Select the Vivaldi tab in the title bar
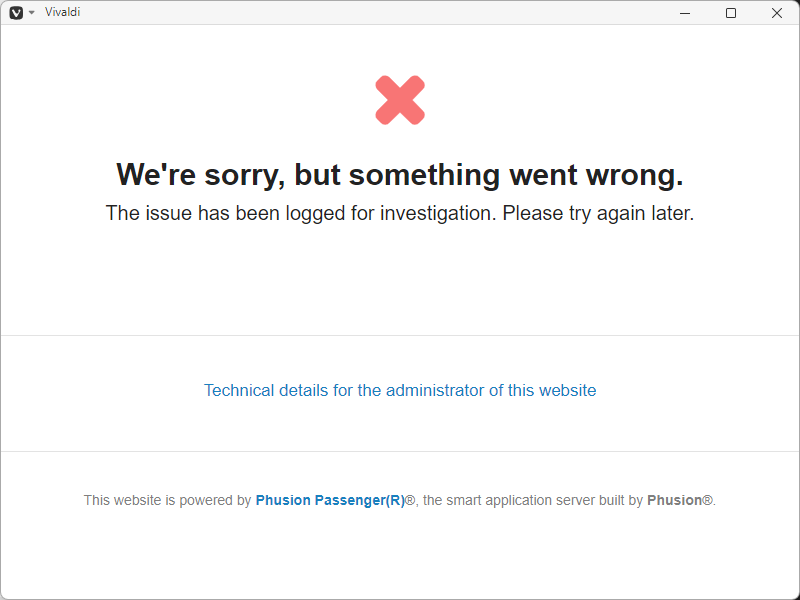This screenshot has height=600, width=800. click(x=63, y=12)
